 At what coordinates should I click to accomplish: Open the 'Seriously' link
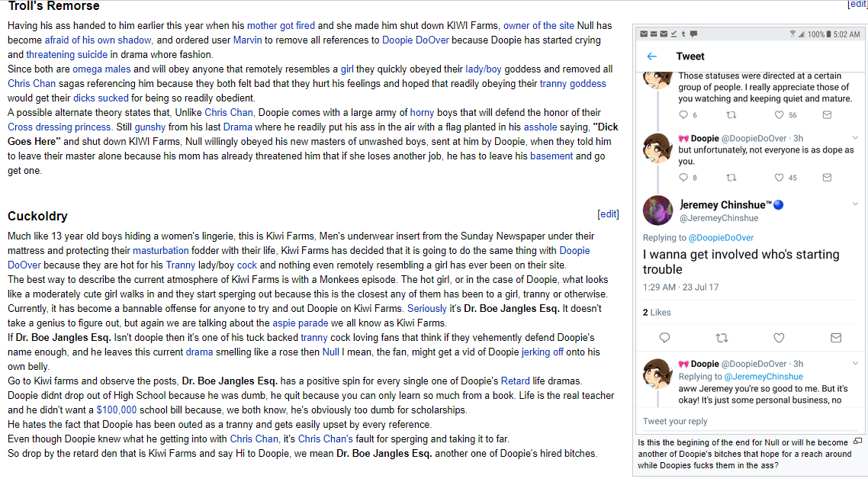(x=427, y=309)
